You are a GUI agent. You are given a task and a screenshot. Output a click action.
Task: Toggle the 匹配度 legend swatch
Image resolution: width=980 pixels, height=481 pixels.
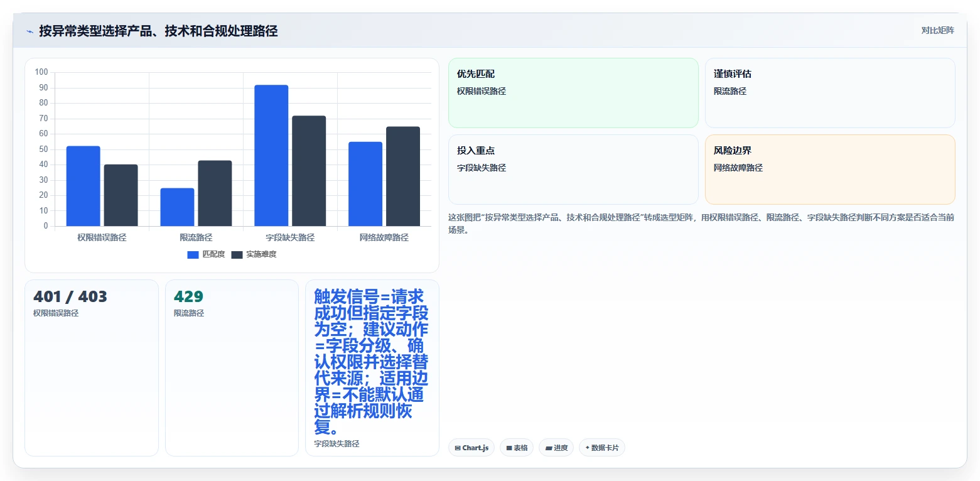[x=193, y=254]
